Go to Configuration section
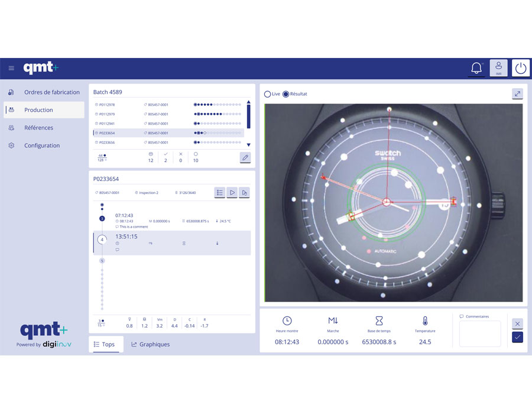The height and width of the screenshot is (414, 532). coord(41,145)
